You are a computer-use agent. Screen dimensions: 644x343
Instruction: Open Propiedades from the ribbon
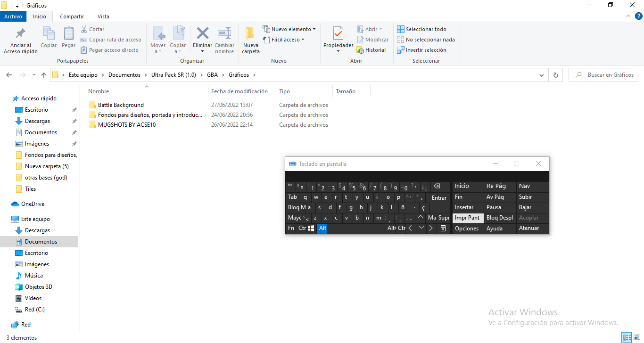click(338, 34)
